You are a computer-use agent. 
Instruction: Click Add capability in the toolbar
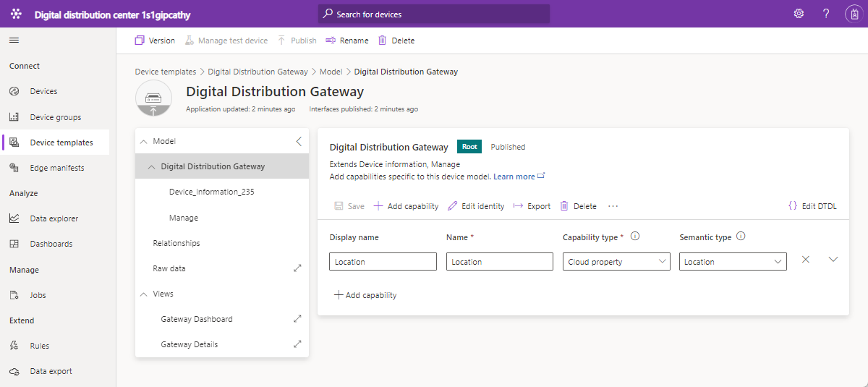click(x=406, y=206)
